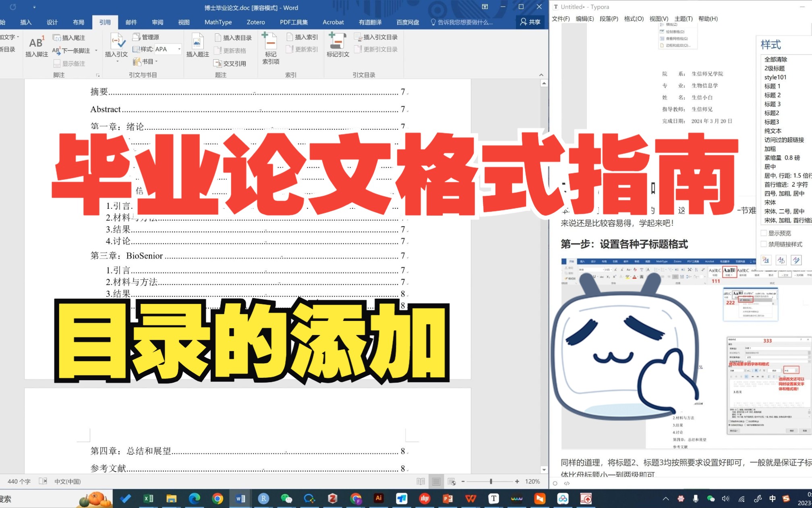This screenshot has width=812, height=508.
Task: Apply the 标题 1 style from the list
Action: point(772,86)
